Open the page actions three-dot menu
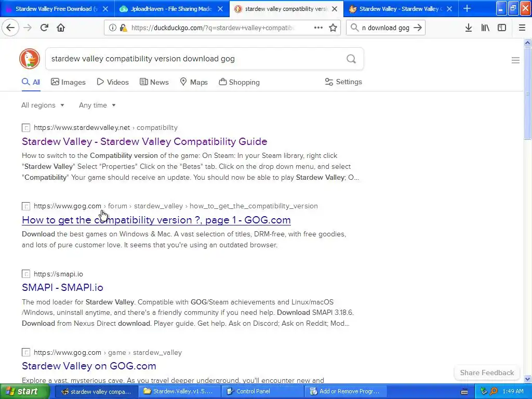The width and height of the screenshot is (532, 399). coord(318,28)
